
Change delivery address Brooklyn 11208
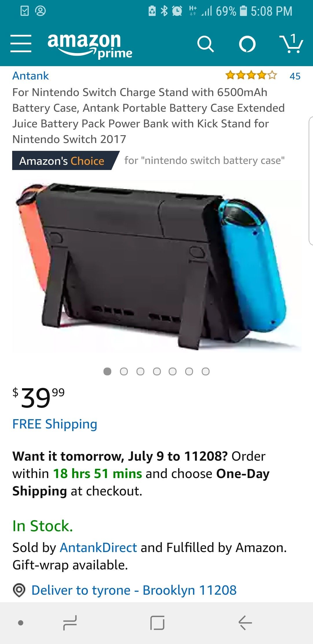tap(134, 590)
